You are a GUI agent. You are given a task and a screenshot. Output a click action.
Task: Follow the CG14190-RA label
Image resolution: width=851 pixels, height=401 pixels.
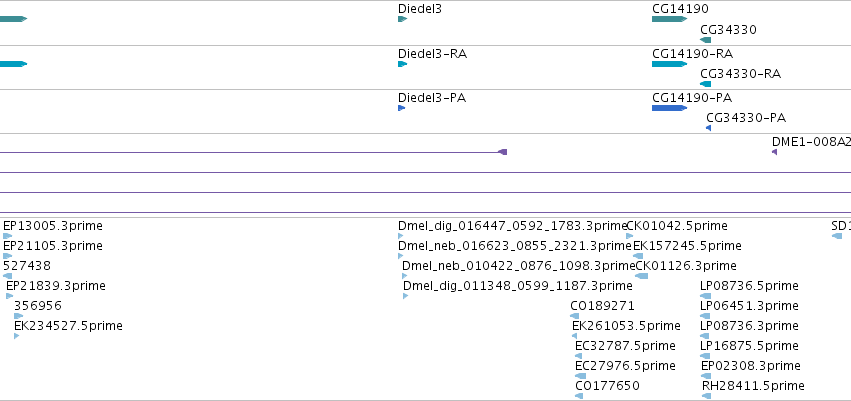[x=693, y=54]
